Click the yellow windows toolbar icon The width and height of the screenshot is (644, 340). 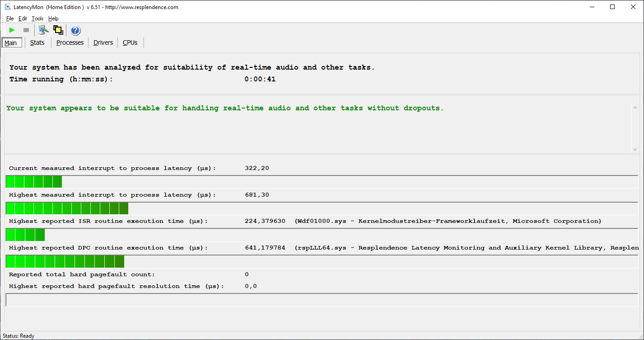tap(58, 30)
